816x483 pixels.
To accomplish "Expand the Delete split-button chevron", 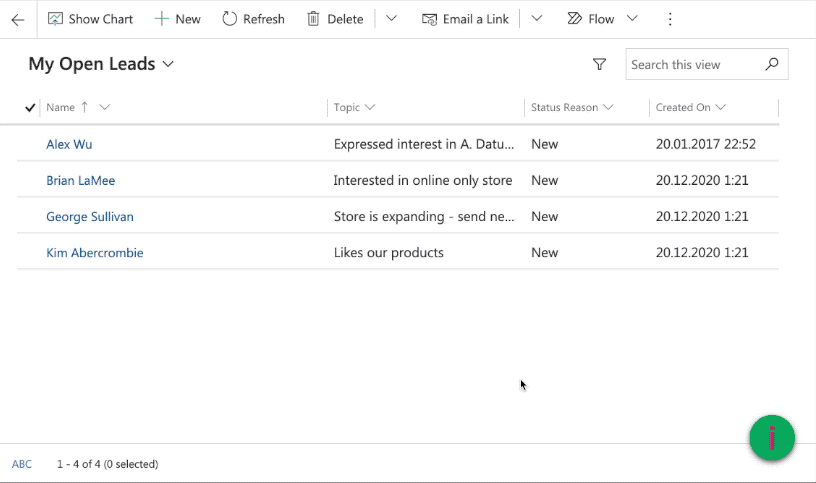I will click(x=391, y=19).
